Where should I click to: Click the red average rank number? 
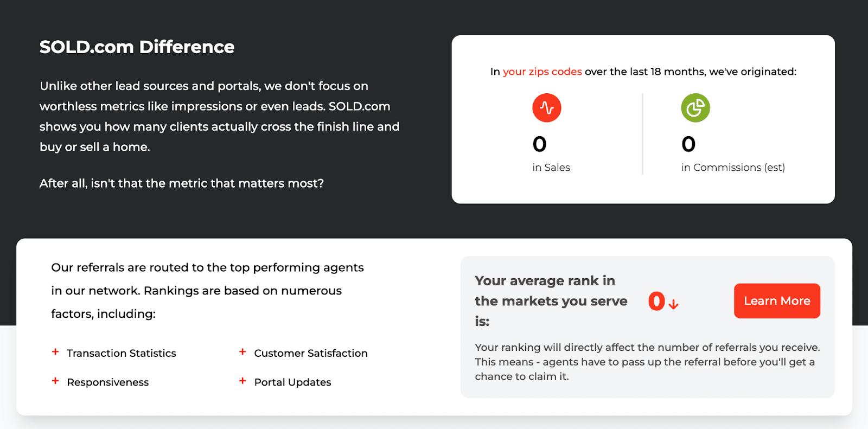[656, 301]
